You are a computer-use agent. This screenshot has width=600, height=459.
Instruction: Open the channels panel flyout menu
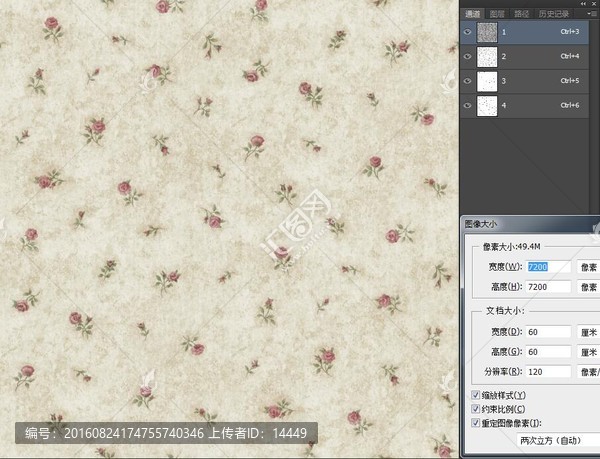tap(590, 14)
